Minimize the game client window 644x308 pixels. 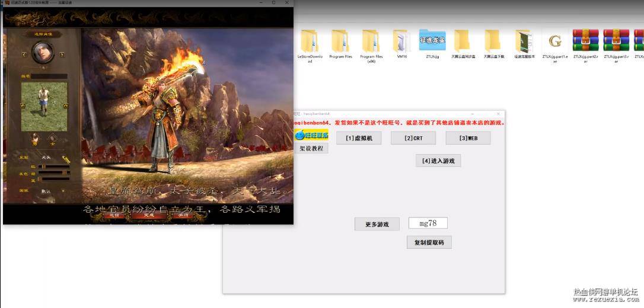tap(262, 2)
